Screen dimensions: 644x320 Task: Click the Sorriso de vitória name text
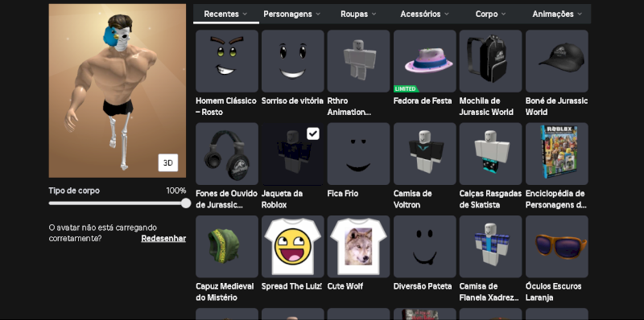pos(292,101)
